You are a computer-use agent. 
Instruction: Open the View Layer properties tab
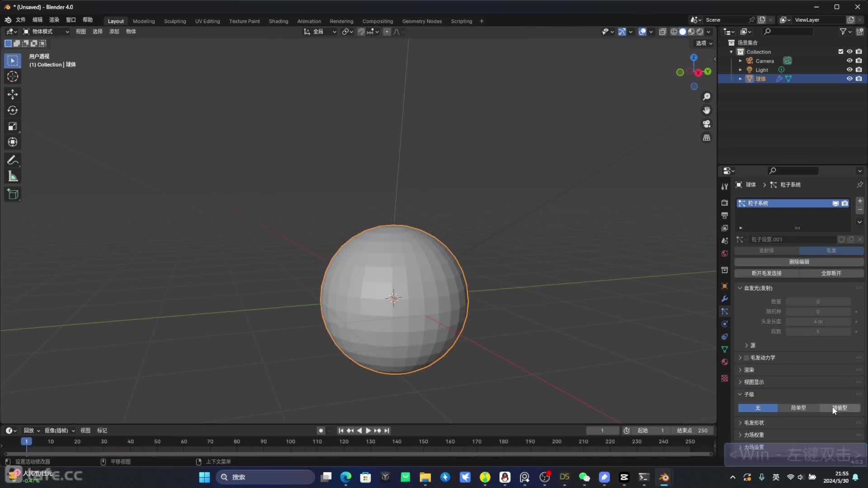pos(725,228)
